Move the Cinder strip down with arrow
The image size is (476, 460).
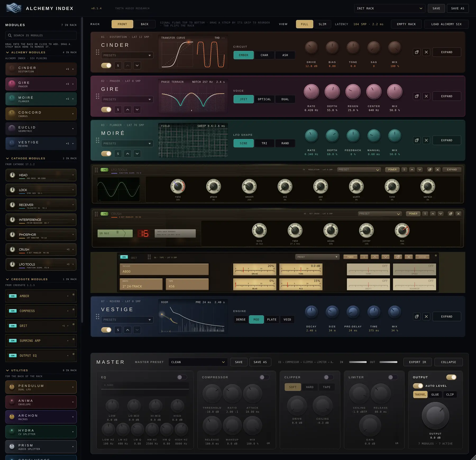(137, 65)
